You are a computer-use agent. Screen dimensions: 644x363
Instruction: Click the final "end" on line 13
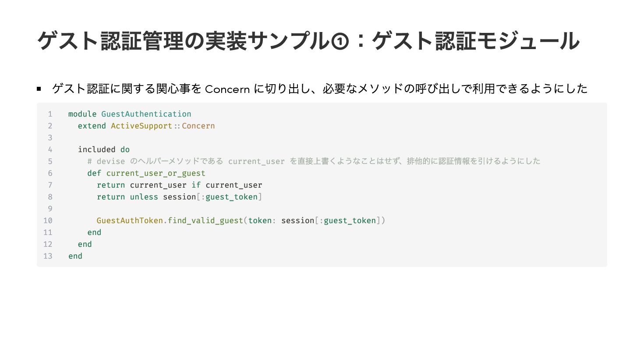[x=75, y=256]
